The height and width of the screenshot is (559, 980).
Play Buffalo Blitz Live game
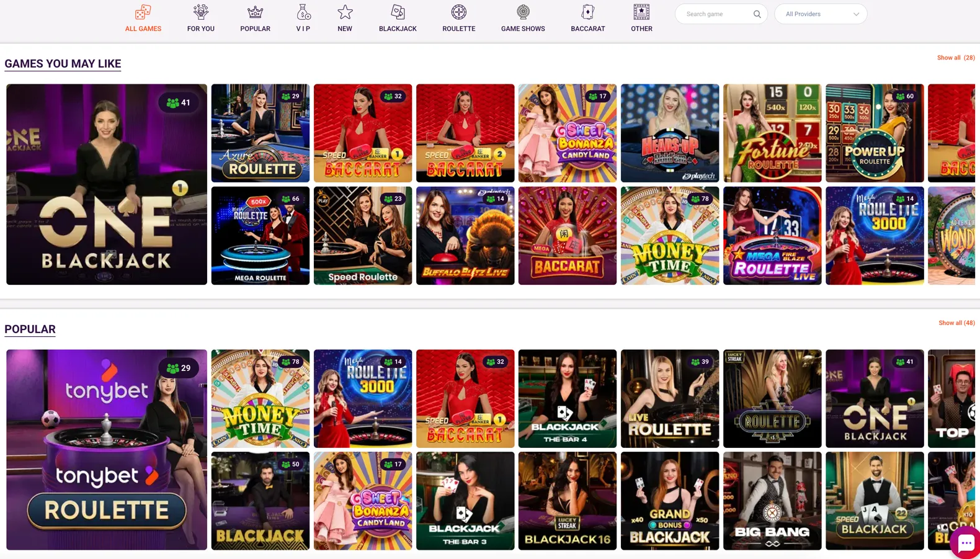point(465,236)
